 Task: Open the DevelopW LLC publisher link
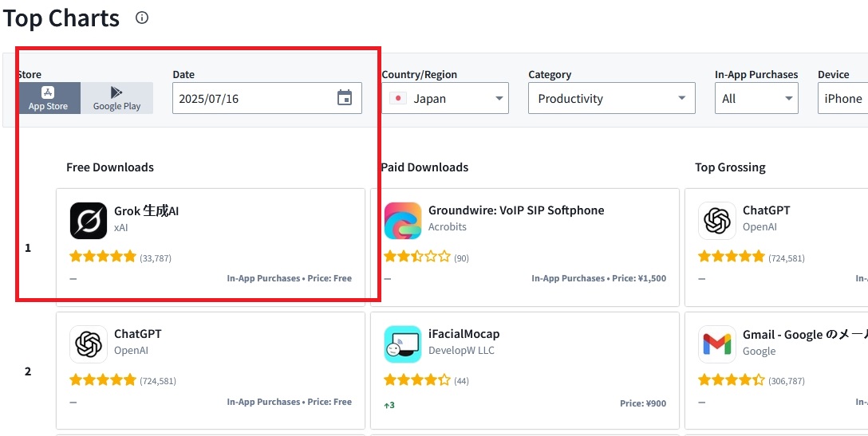461,351
